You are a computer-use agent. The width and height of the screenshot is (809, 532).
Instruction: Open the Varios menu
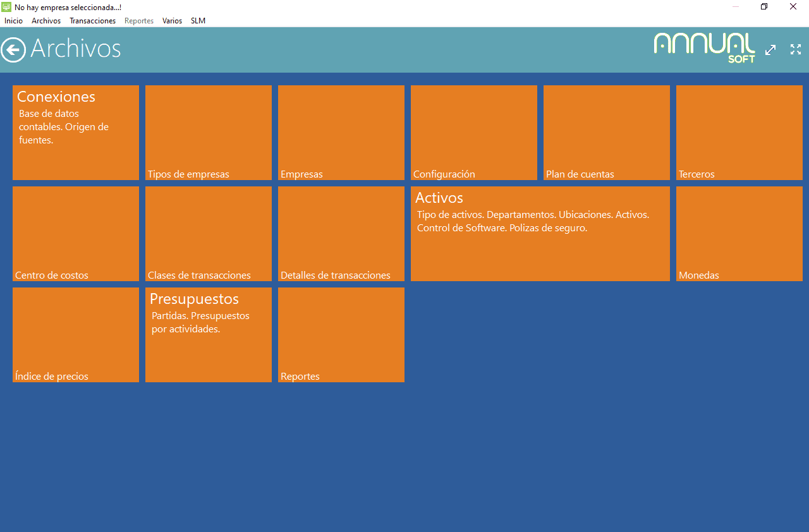point(172,21)
